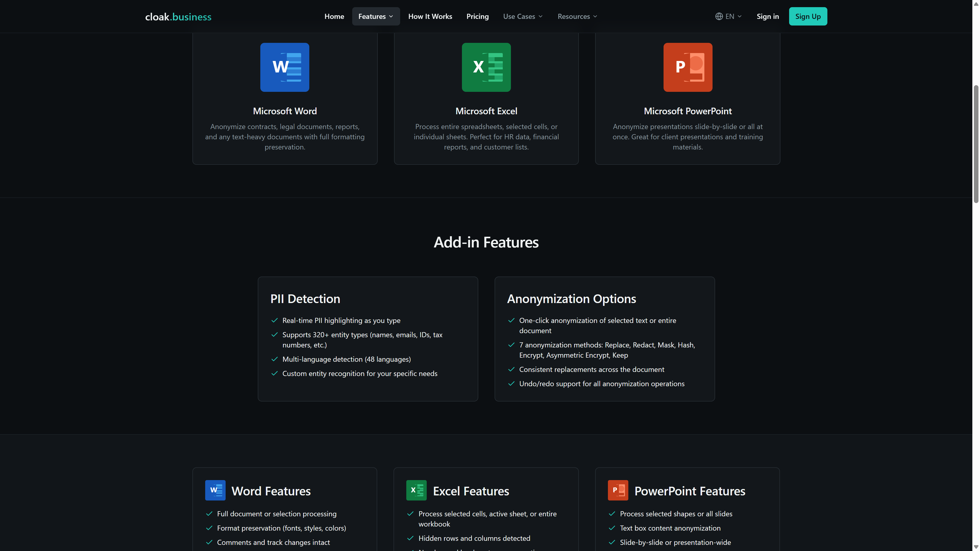Screen dimensions: 980x551
Task: Click checkmark beside Format preservation
Action: 209,528
